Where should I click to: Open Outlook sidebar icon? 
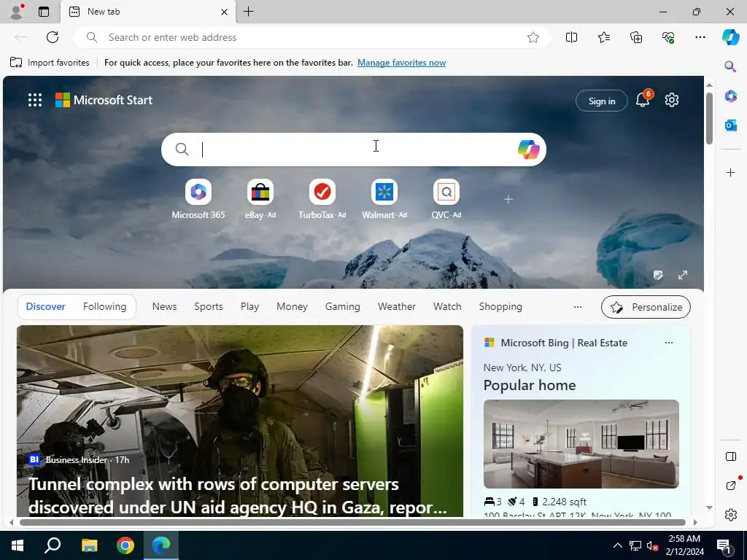[731, 125]
